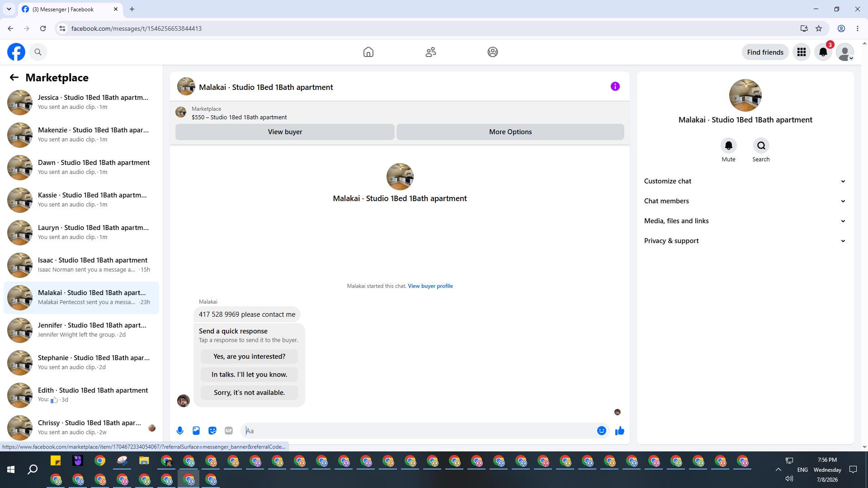
Task: Open Windows Start menu
Action: tap(11, 470)
